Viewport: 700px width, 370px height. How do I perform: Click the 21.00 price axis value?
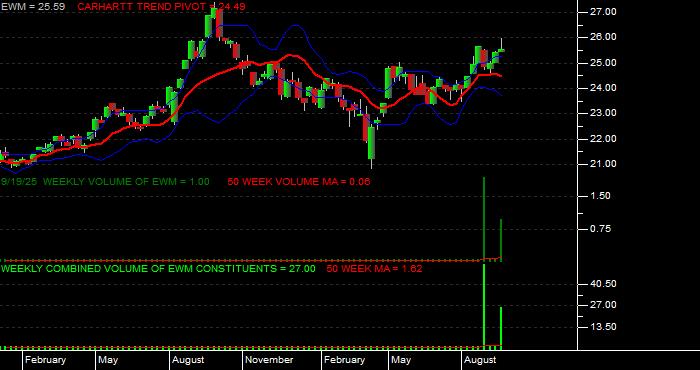[x=604, y=164]
